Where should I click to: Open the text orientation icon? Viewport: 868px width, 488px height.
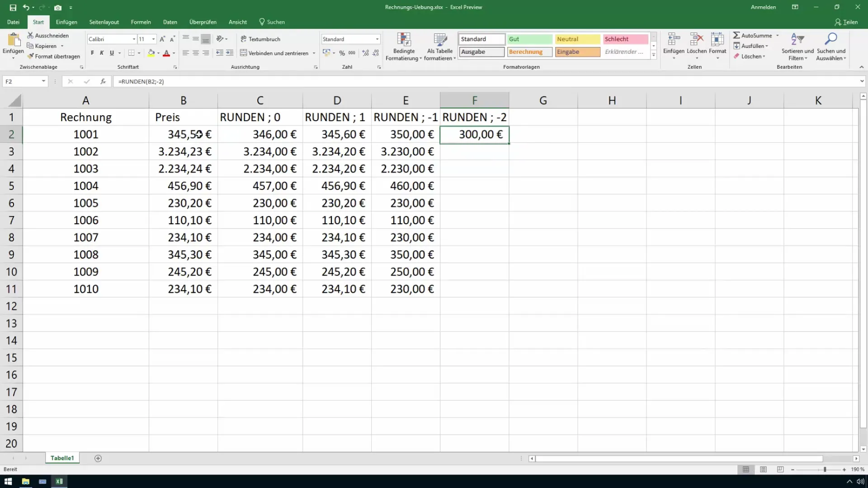(x=220, y=39)
